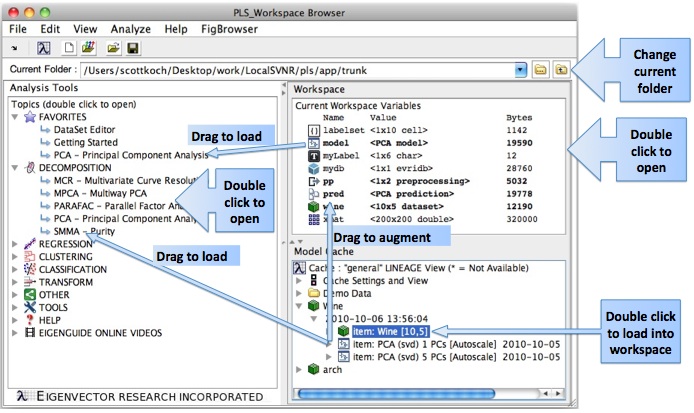Click the film strip icon for EIGENGUIDE videos
The height and width of the screenshot is (413, 694).
(x=30, y=333)
